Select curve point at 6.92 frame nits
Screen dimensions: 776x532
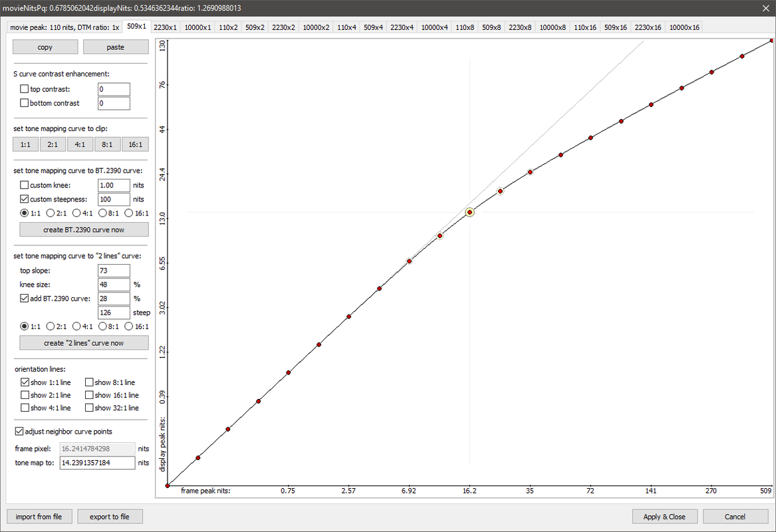tap(410, 261)
